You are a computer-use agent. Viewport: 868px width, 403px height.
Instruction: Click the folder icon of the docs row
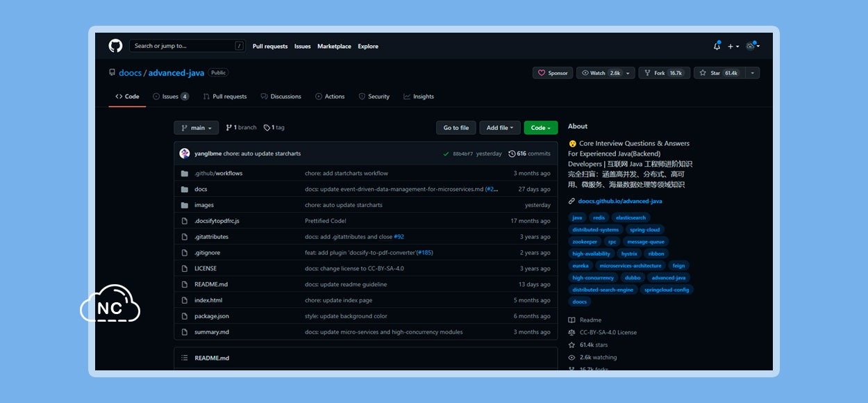(185, 189)
